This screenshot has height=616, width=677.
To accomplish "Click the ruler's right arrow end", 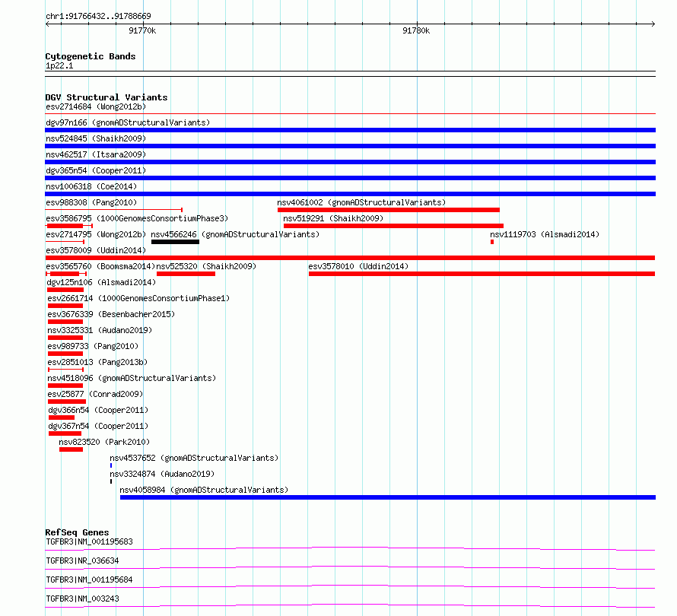I will tap(653, 24).
